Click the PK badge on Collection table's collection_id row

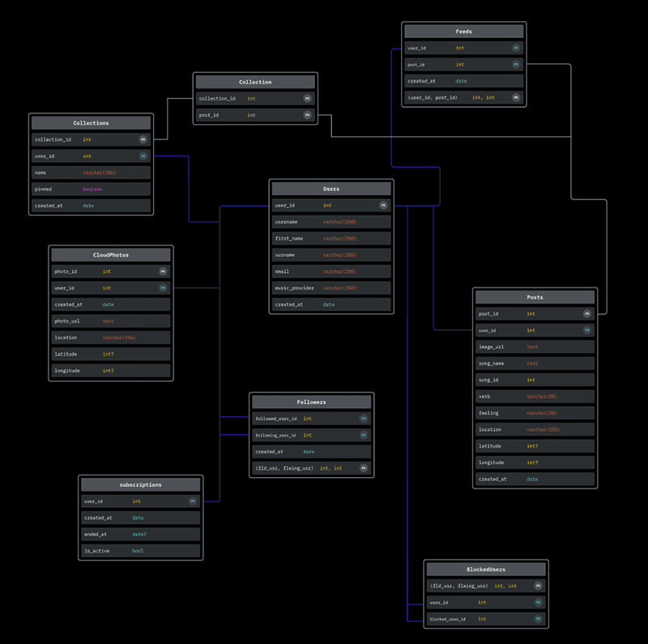click(307, 98)
